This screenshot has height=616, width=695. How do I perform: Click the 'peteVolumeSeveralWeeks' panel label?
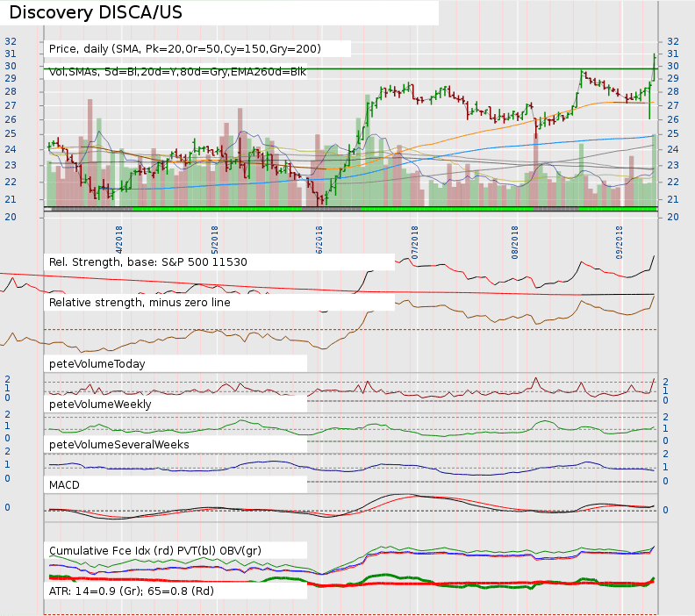118,445
